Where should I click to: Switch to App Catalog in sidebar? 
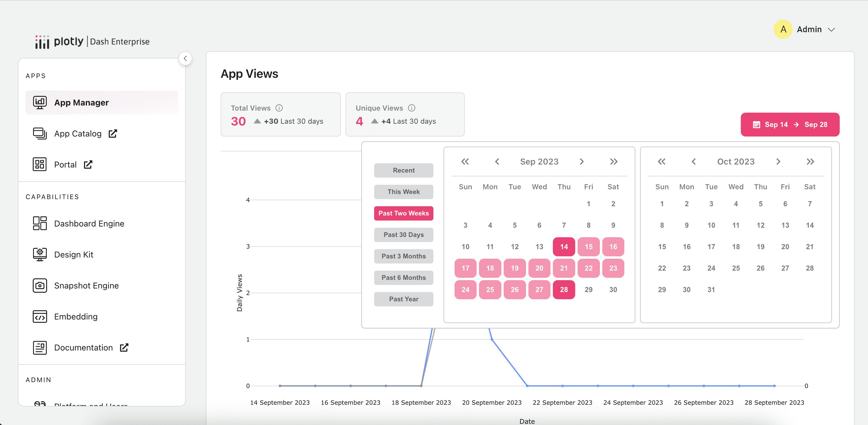77,134
